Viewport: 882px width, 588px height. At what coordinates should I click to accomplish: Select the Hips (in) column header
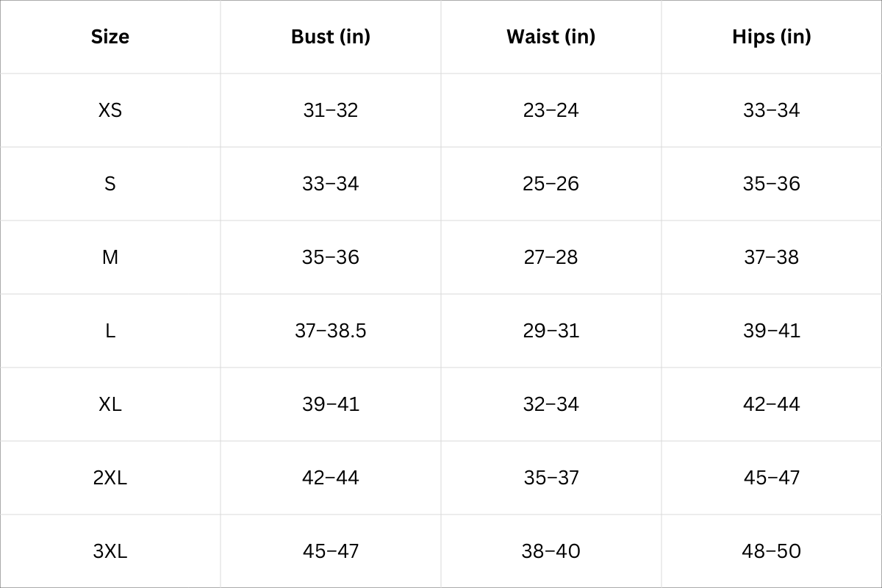772,37
